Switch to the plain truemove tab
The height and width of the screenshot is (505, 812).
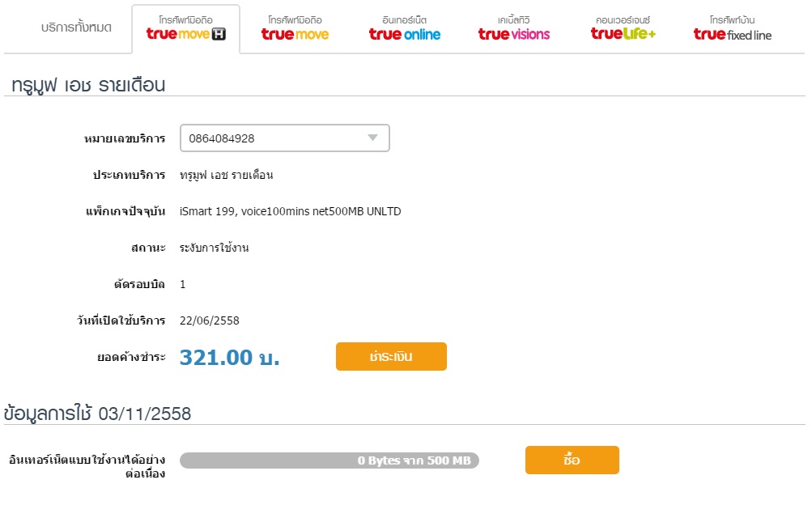point(295,28)
